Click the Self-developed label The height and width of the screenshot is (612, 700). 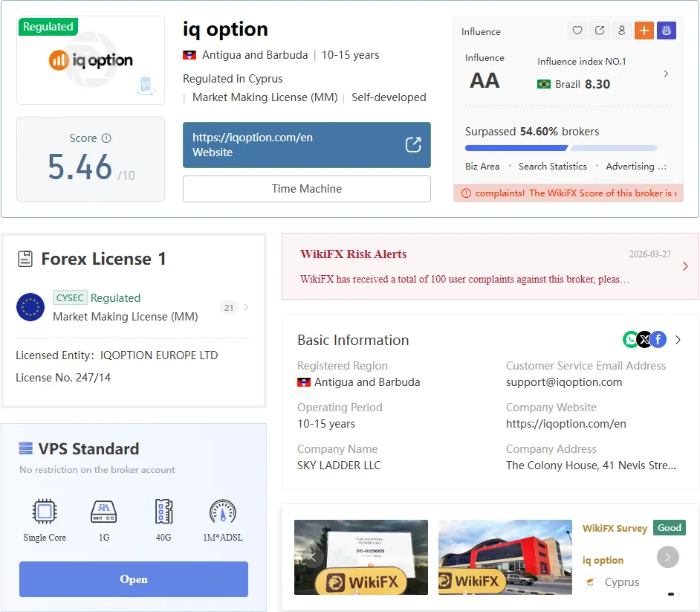[x=389, y=97]
